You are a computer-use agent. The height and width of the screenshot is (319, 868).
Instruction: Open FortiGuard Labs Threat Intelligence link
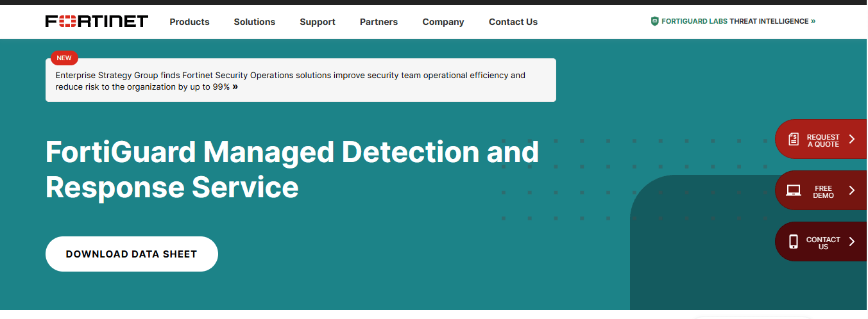point(733,21)
